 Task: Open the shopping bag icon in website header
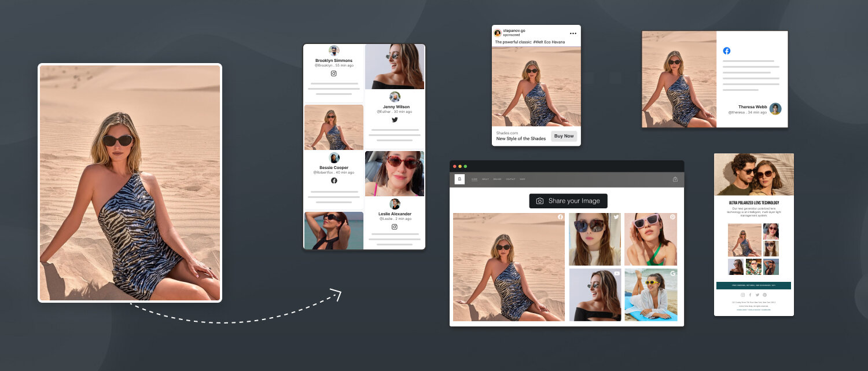click(675, 179)
